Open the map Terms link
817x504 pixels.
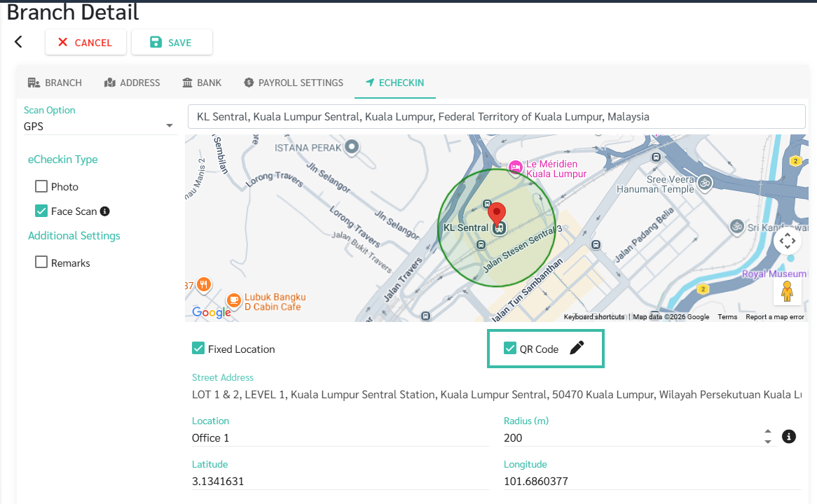click(727, 316)
